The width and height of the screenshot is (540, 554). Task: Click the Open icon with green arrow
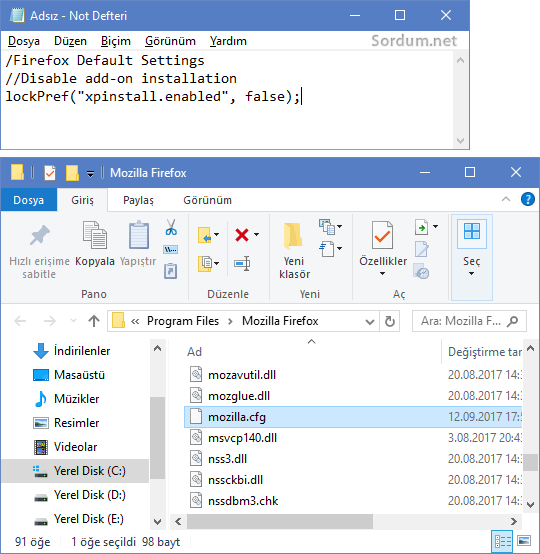coord(422,227)
